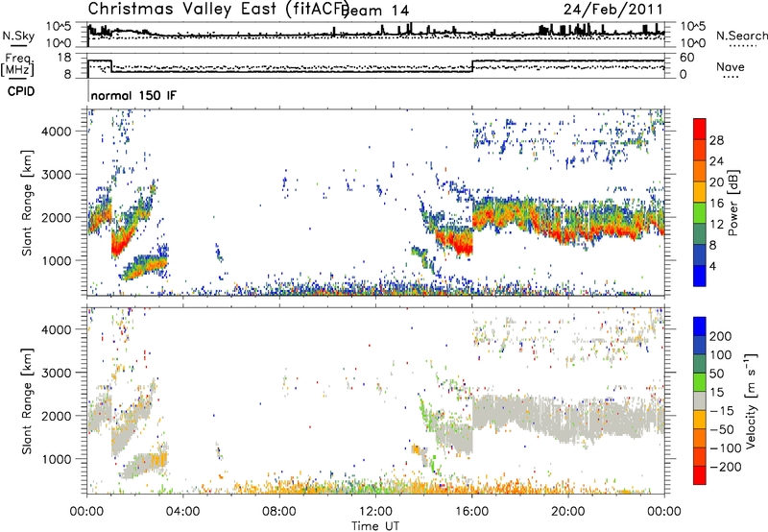Screen dimensions: 768x532
Task: Click the 'Velocity [m s-1]' color bar title
Action: click(752, 400)
